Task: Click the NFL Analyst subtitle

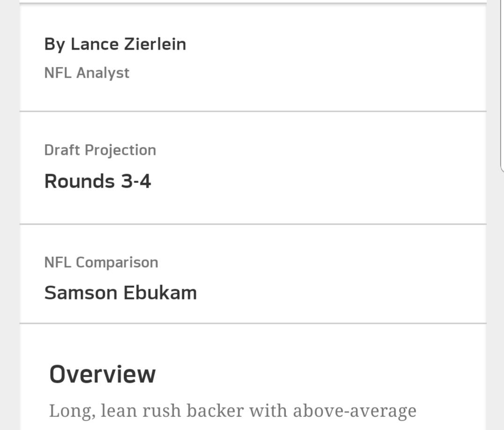Action: pyautogui.click(x=87, y=73)
